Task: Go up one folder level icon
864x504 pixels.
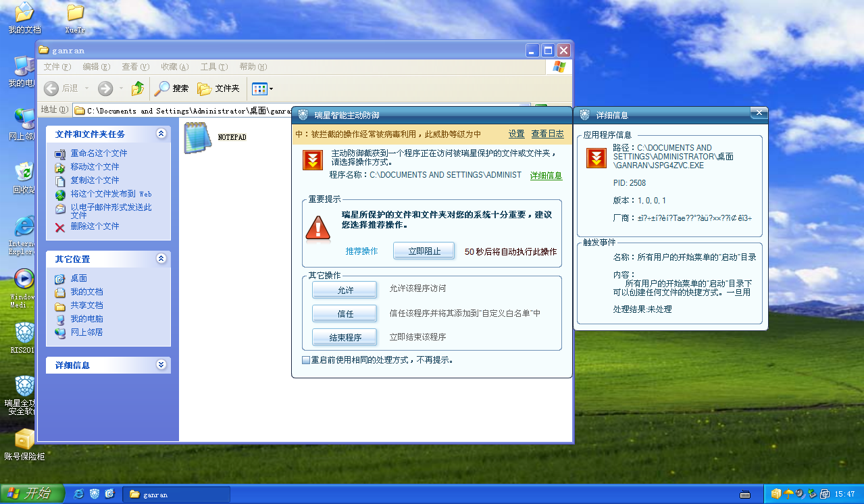Action: [138, 89]
